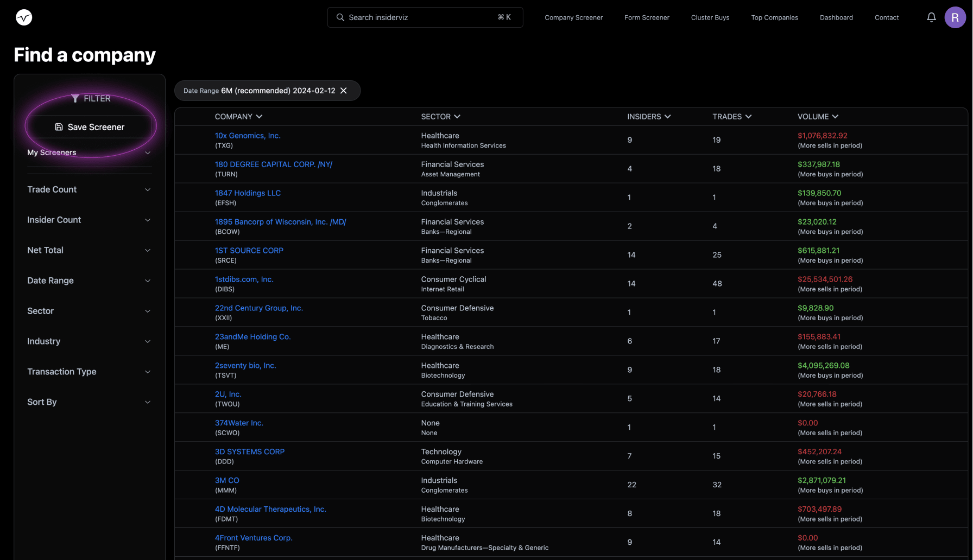This screenshot has width=973, height=560.
Task: Open the notifications bell
Action: point(931,17)
